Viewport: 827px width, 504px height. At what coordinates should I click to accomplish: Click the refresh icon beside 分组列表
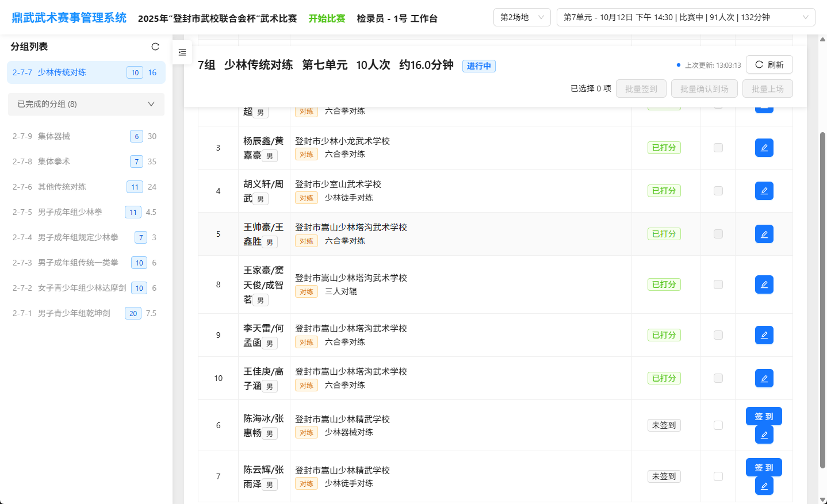pos(155,47)
